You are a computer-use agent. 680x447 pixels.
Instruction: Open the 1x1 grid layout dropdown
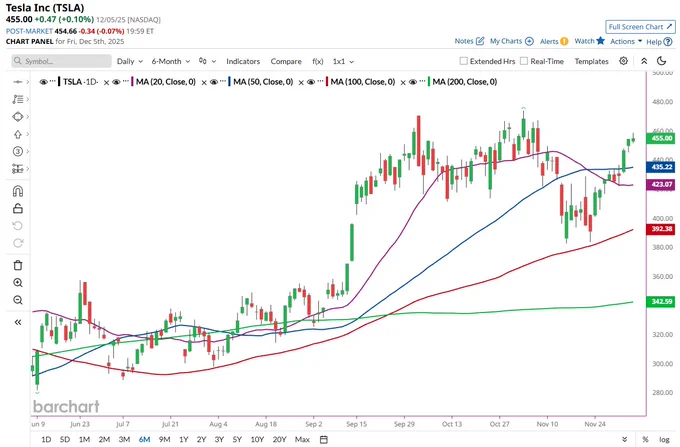click(343, 61)
